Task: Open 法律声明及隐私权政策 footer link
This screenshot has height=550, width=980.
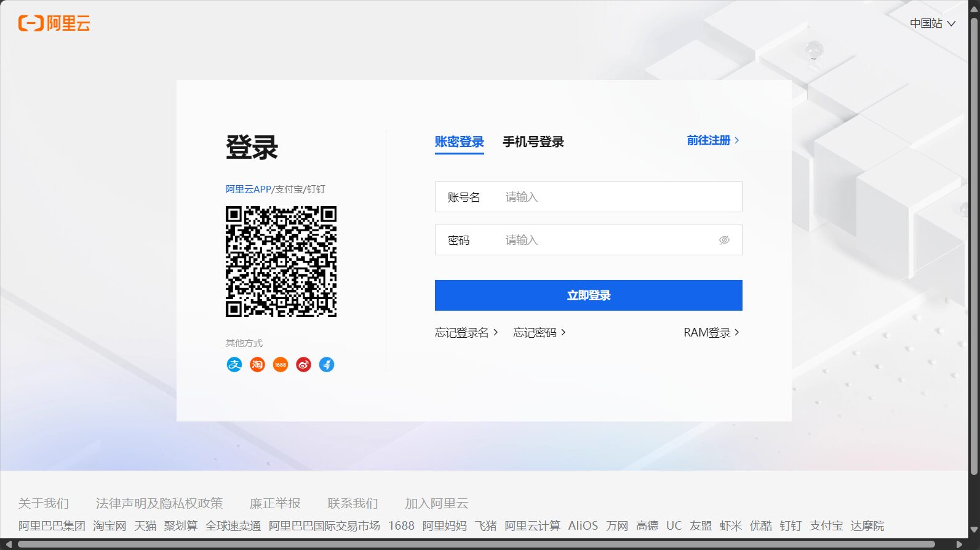Action: pyautogui.click(x=159, y=503)
